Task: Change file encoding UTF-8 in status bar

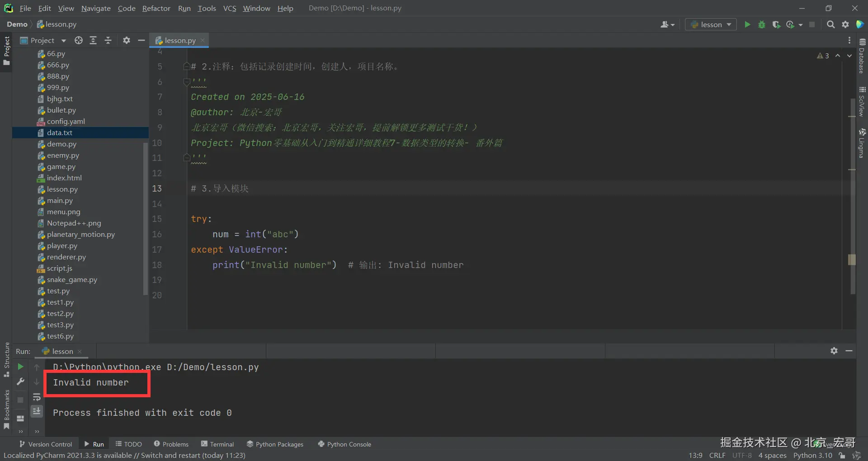Action: tap(742, 455)
